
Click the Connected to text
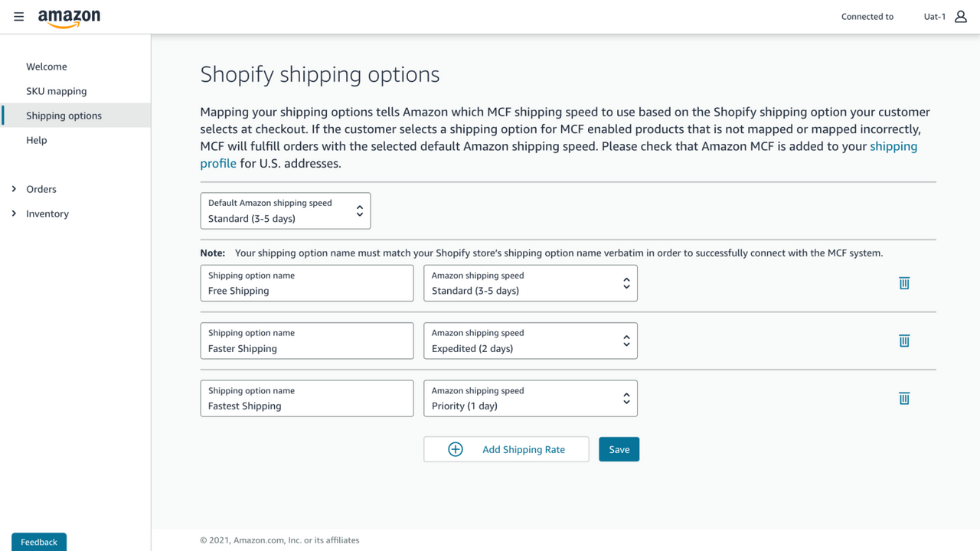pyautogui.click(x=867, y=17)
